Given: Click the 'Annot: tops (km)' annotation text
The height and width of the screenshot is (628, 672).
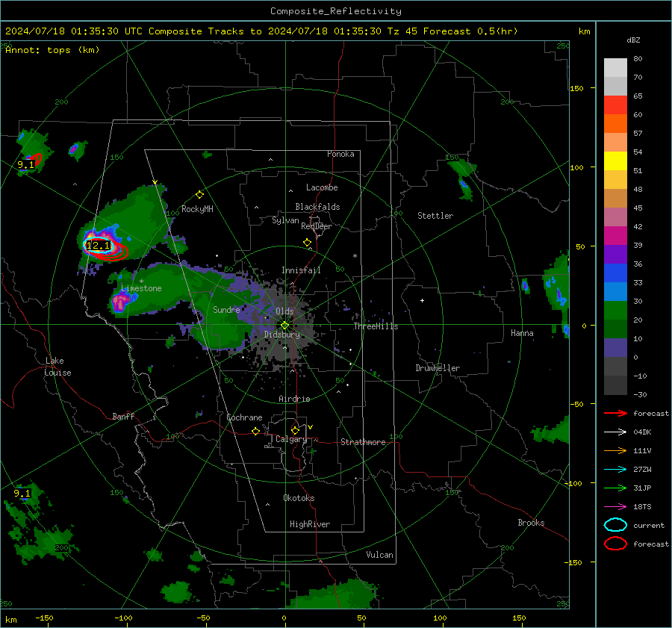Looking at the screenshot, I should tap(53, 50).
